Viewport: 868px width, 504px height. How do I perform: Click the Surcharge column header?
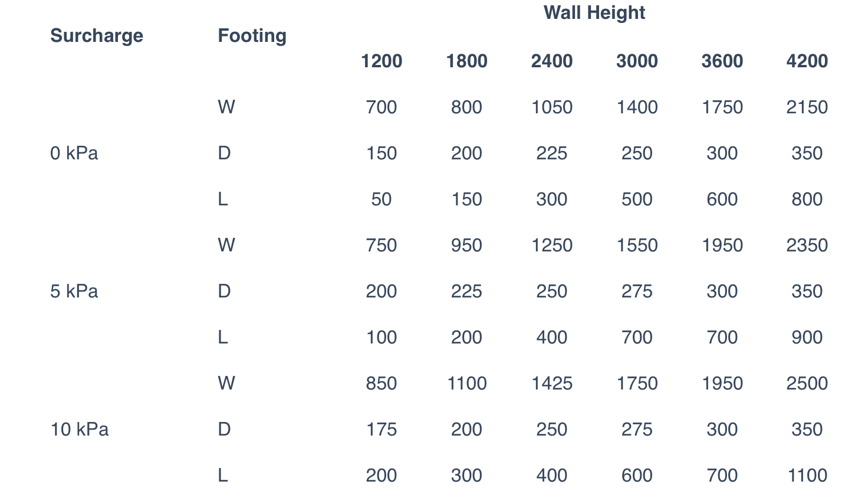tap(97, 35)
